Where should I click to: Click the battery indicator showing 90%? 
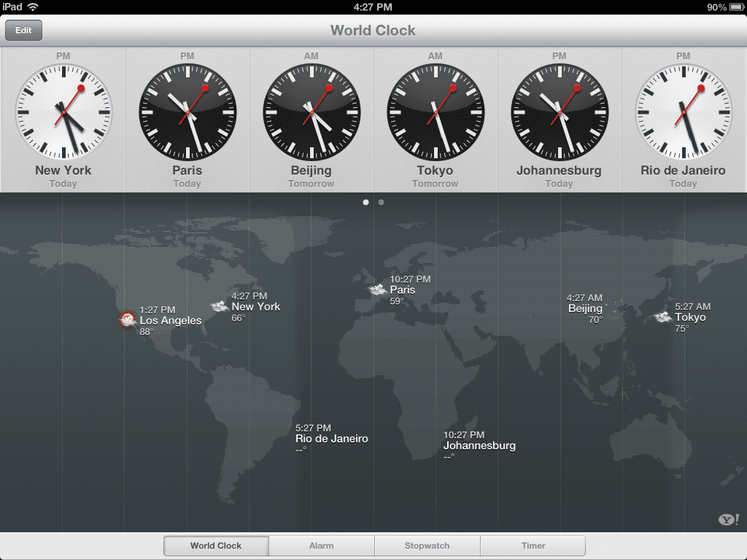click(729, 6)
